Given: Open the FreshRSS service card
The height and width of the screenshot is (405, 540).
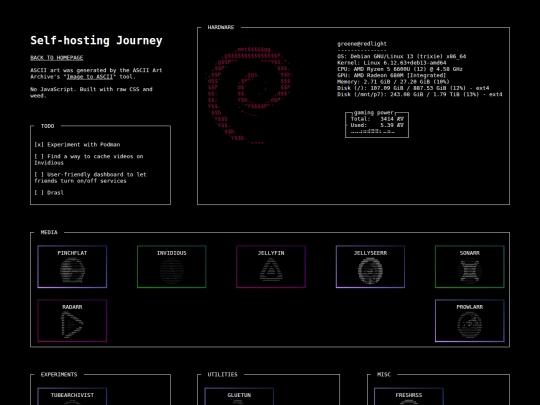Looking at the screenshot, I should [x=409, y=396].
